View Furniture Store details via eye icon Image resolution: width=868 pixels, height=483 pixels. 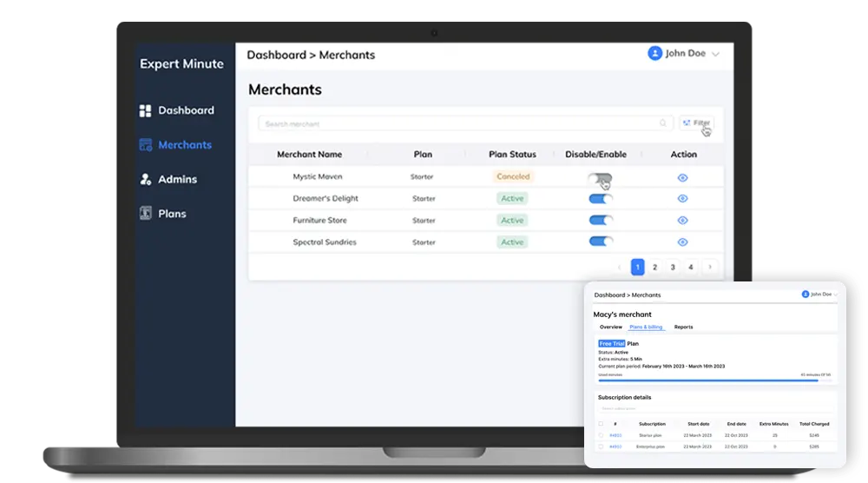(682, 221)
